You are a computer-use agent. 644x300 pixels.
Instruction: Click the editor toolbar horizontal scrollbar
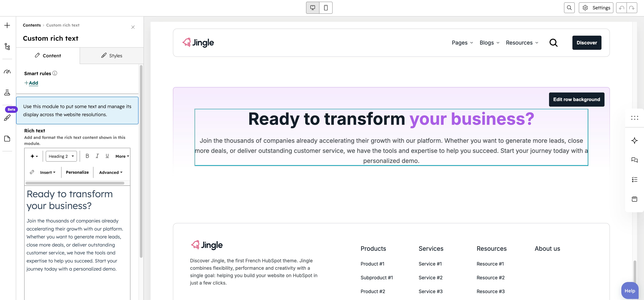point(75,183)
